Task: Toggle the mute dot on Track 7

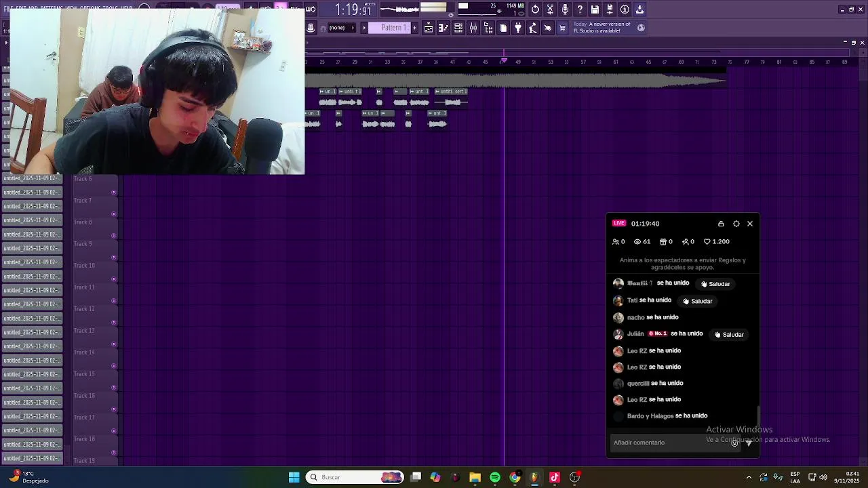Action: [113, 214]
